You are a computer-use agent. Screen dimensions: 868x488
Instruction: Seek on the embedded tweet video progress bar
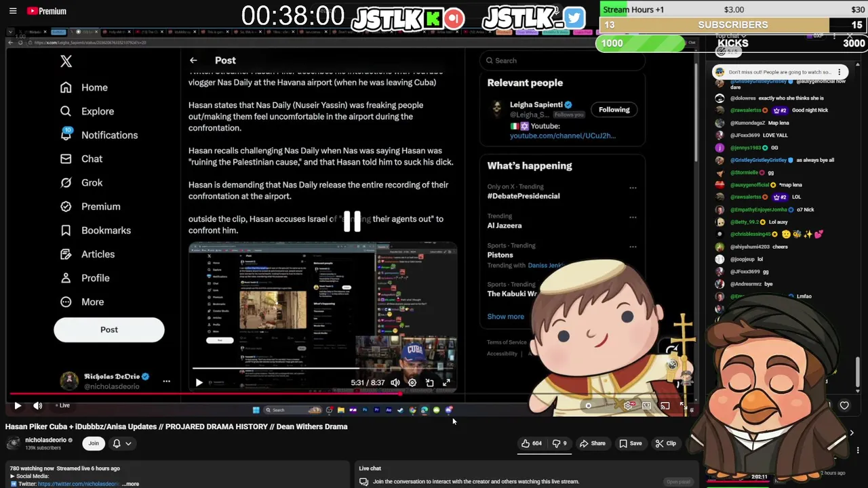point(323,369)
